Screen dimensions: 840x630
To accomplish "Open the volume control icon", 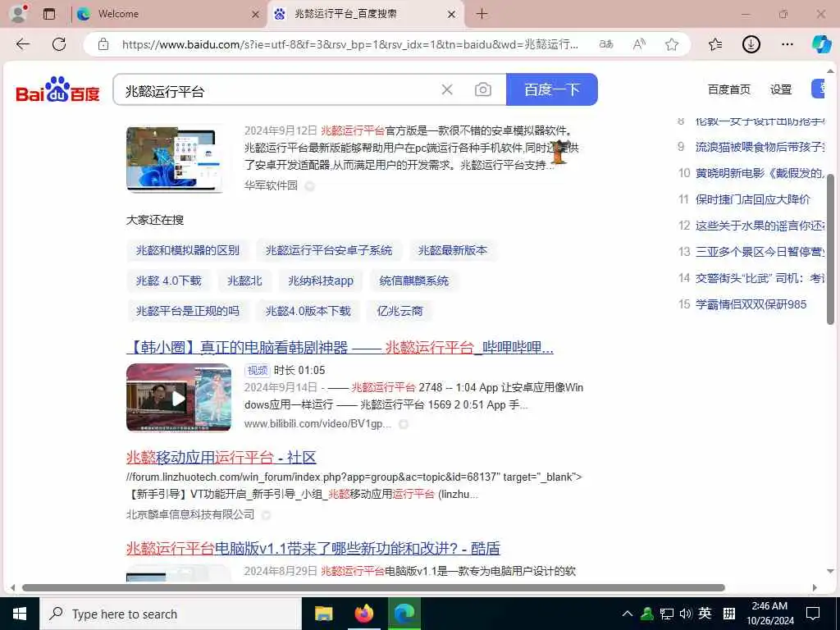I will 685,614.
